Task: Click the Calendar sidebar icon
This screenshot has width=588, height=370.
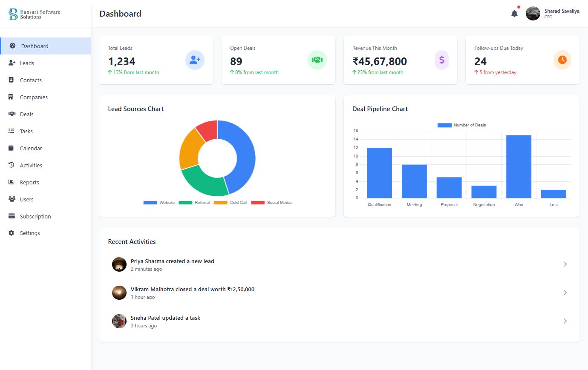Action: tap(11, 148)
